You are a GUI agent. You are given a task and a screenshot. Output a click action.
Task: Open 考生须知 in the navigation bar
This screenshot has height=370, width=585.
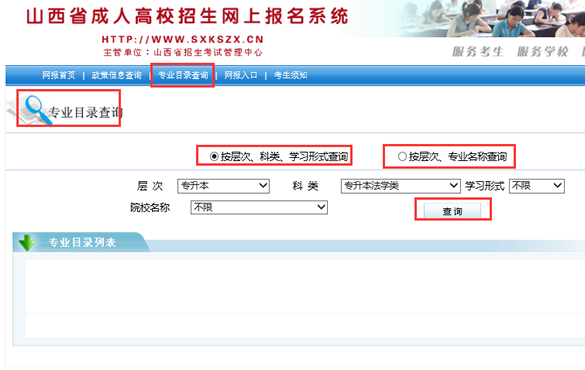pyautogui.click(x=291, y=75)
